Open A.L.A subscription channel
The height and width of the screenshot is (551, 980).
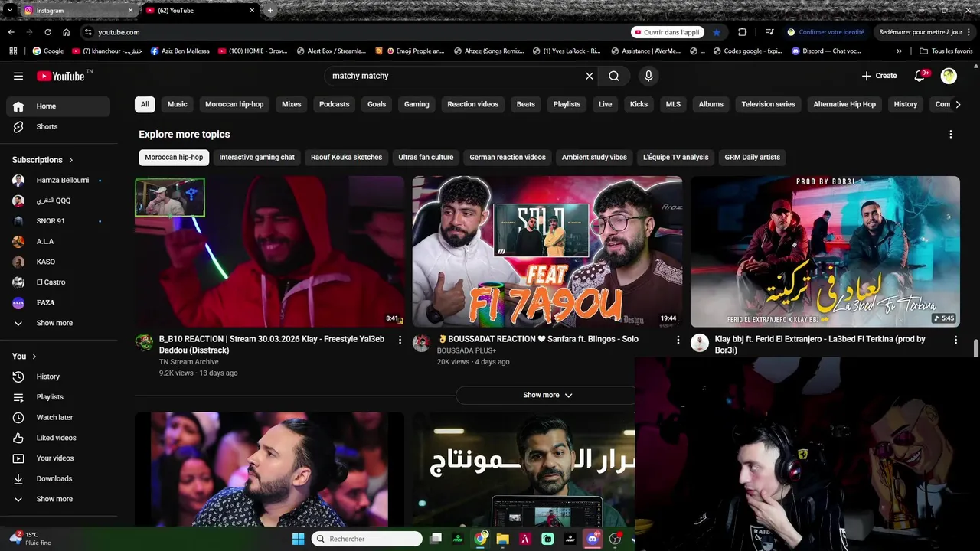[58, 242]
